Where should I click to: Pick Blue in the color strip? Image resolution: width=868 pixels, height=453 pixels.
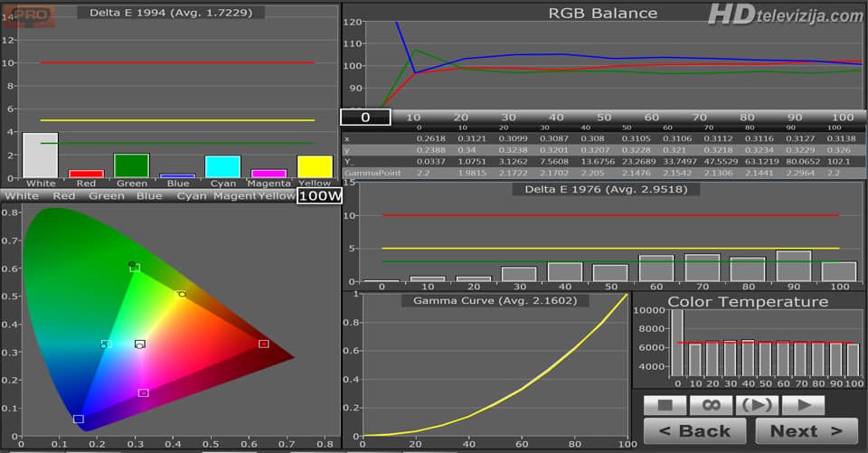click(x=149, y=195)
